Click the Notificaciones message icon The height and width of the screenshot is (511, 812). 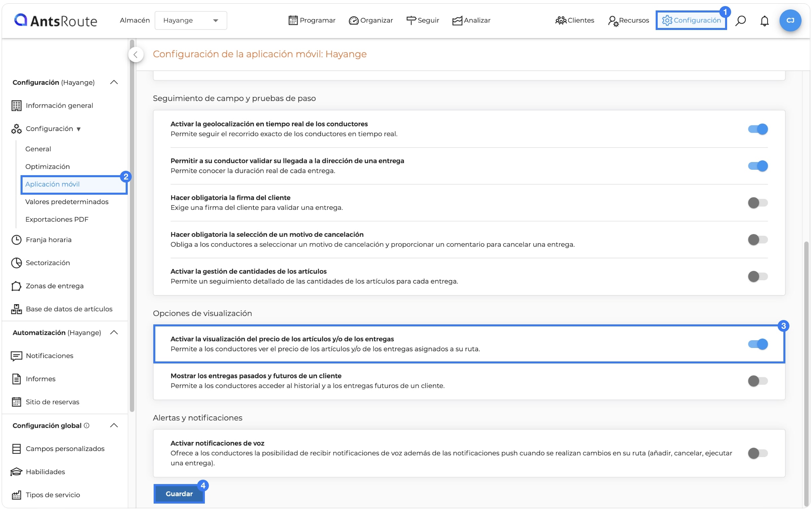point(17,356)
